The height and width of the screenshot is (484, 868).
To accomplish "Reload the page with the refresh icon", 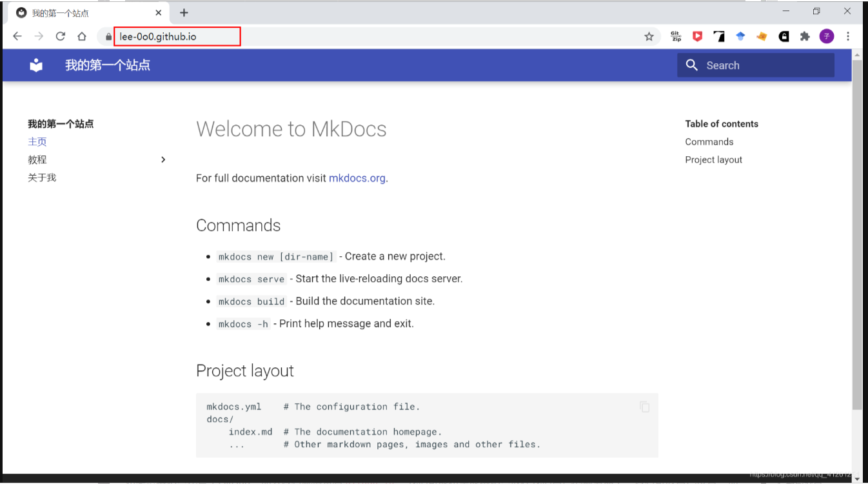I will pyautogui.click(x=61, y=37).
